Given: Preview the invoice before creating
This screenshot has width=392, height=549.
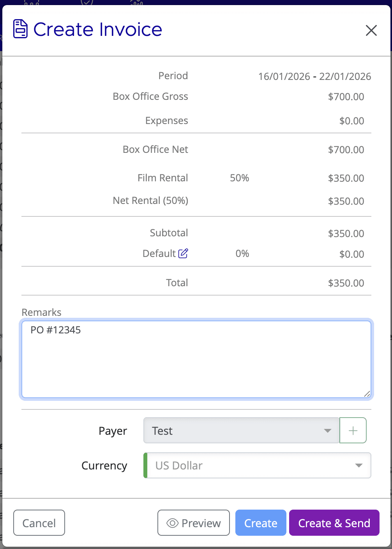Looking at the screenshot, I should [x=193, y=523].
